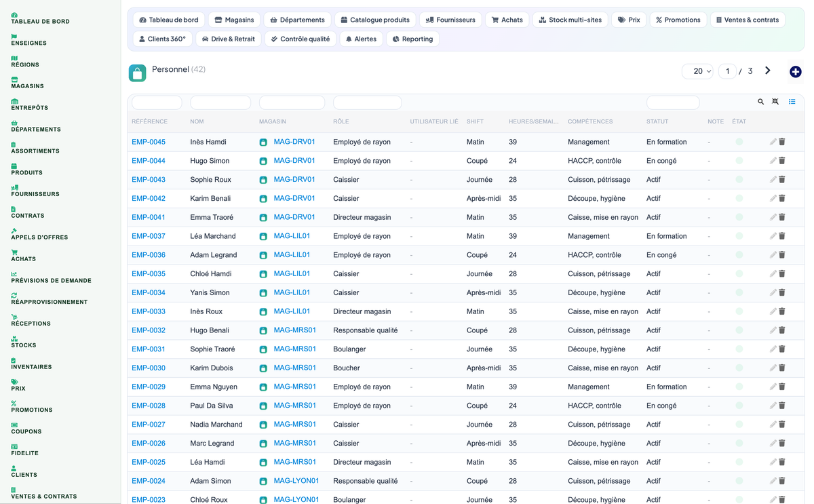The width and height of the screenshot is (814, 504).
Task: Open the 20 rows-per-page dropdown
Action: tap(697, 71)
